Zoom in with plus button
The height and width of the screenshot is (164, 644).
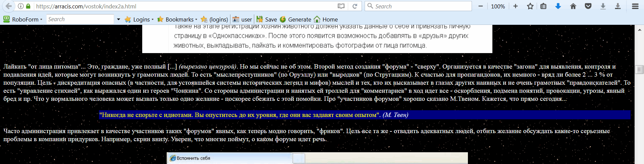516,6
